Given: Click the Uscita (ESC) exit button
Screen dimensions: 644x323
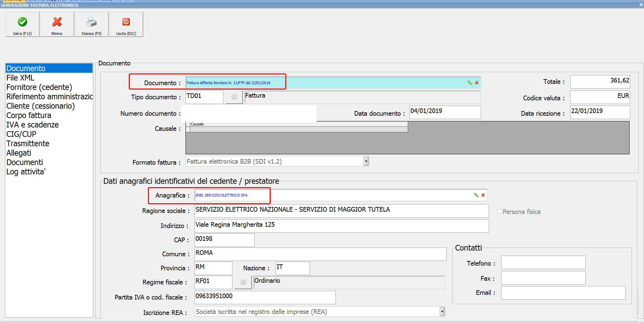Looking at the screenshot, I should point(126,24).
